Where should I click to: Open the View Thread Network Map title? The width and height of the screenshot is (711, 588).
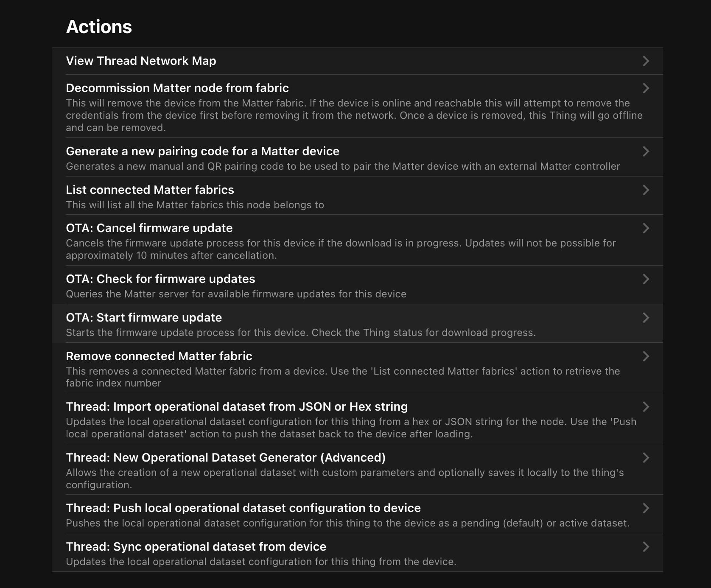click(x=141, y=61)
